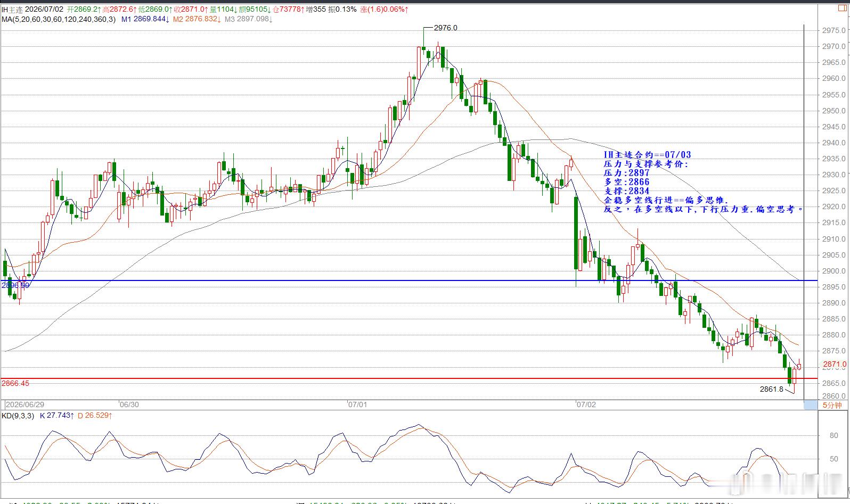The width and height of the screenshot is (850, 504).
Task: Select the blue horizontal line label 2896.99
Action: click(x=15, y=285)
